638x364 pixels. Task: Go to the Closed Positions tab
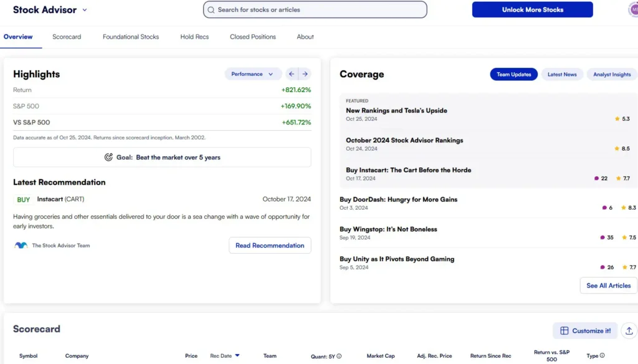point(252,37)
